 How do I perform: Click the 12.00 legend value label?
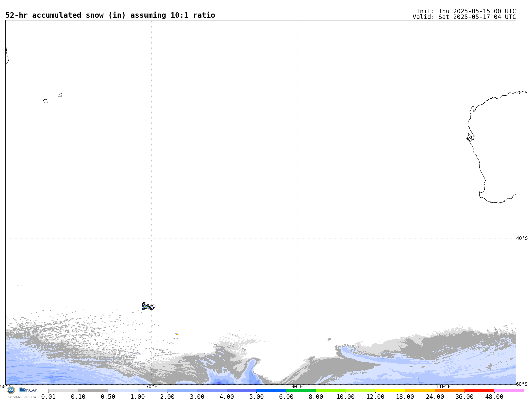pyautogui.click(x=375, y=397)
